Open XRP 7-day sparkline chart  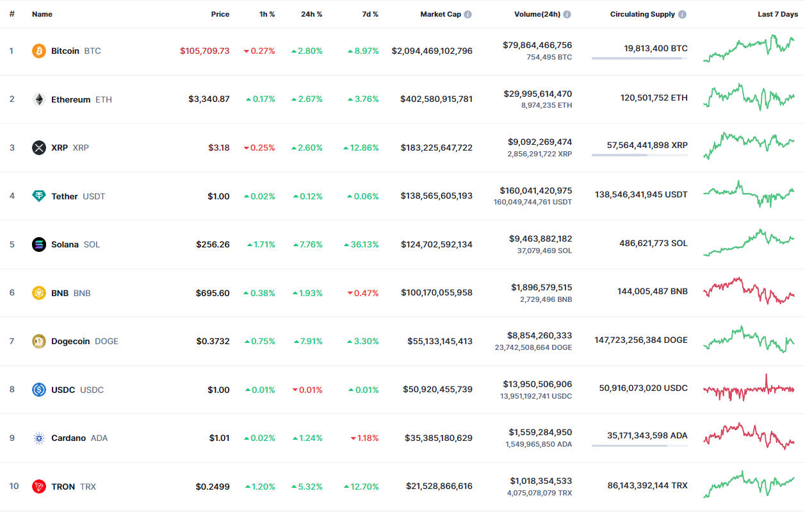[749, 145]
